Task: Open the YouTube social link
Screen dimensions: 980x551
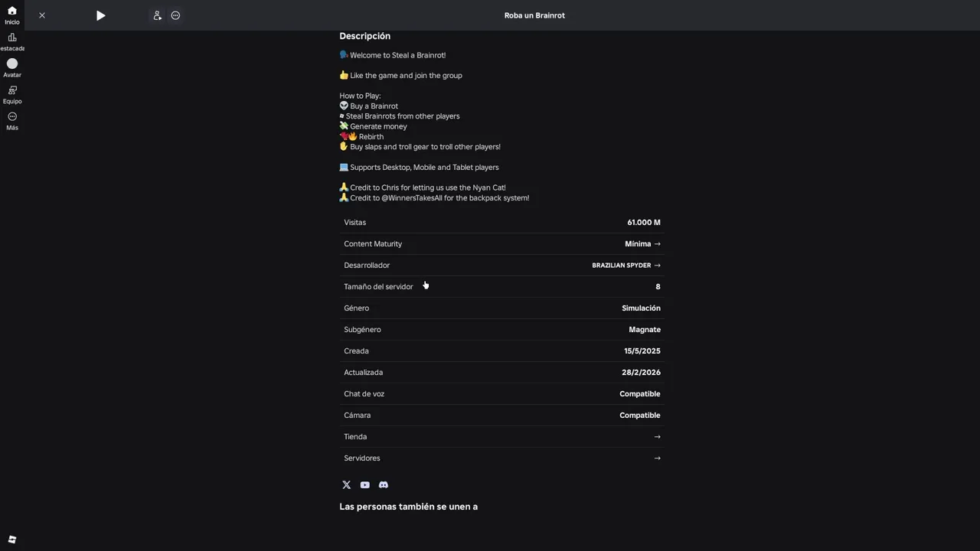Action: tap(365, 485)
